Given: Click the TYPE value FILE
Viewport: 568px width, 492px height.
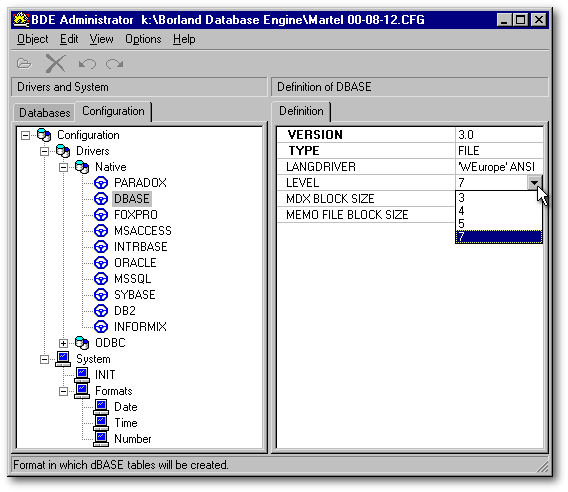Looking at the screenshot, I should (x=499, y=151).
